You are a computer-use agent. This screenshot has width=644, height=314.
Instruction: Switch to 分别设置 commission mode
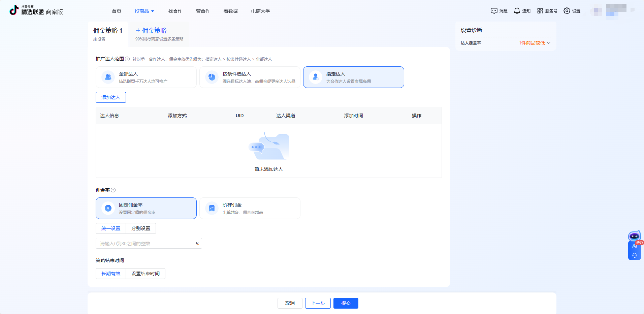(141, 228)
